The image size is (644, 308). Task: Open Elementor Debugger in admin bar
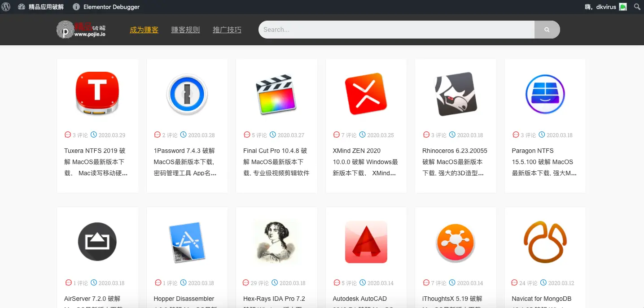106,7
